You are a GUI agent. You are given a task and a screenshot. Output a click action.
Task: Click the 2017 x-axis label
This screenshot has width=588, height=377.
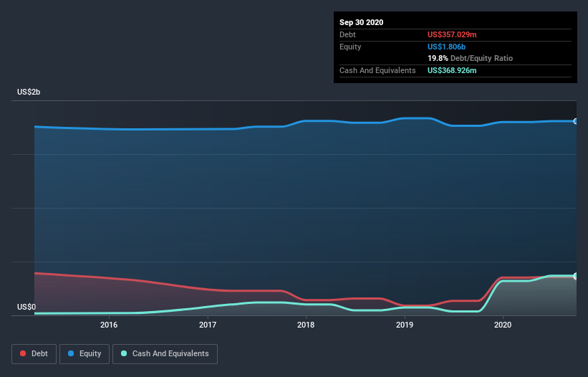tap(208, 325)
